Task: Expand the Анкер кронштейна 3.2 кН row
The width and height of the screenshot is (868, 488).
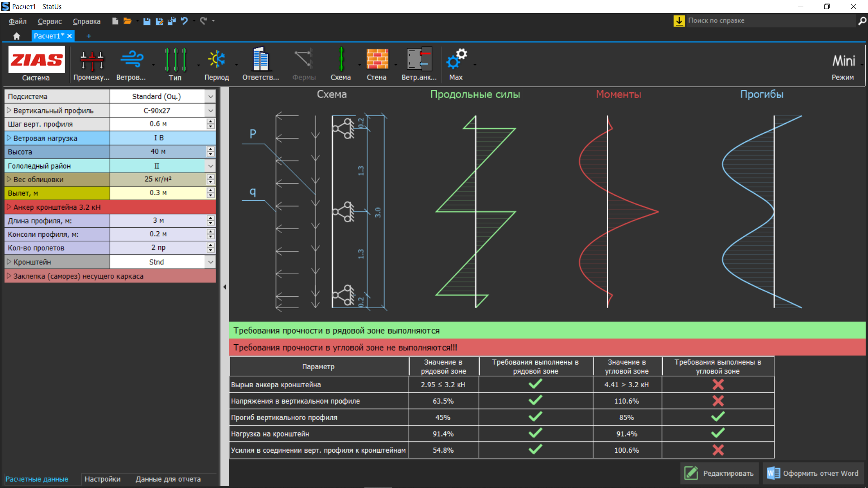Action: click(x=9, y=207)
